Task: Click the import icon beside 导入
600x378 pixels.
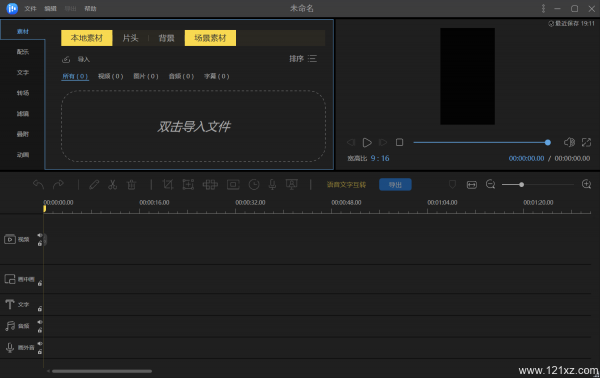Action: click(66, 59)
